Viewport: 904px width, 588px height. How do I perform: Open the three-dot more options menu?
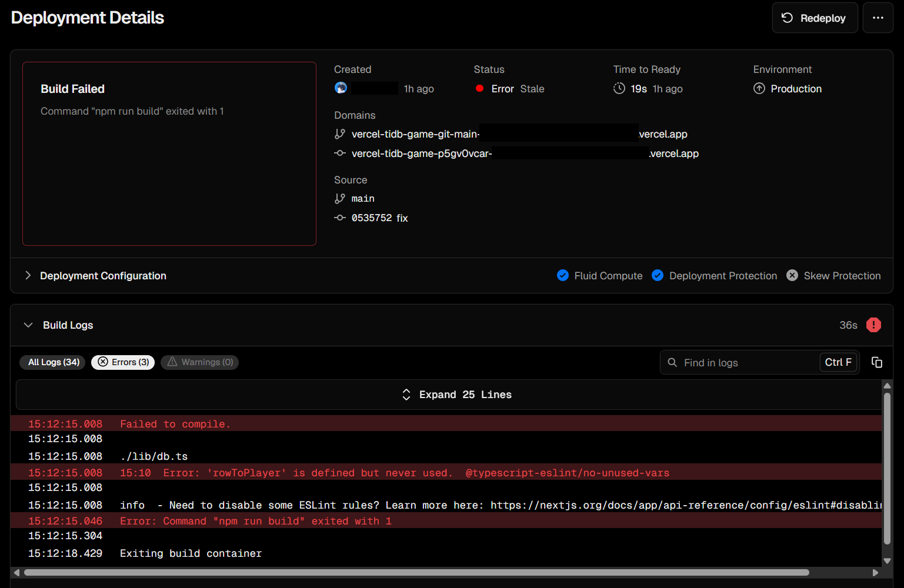(x=878, y=18)
